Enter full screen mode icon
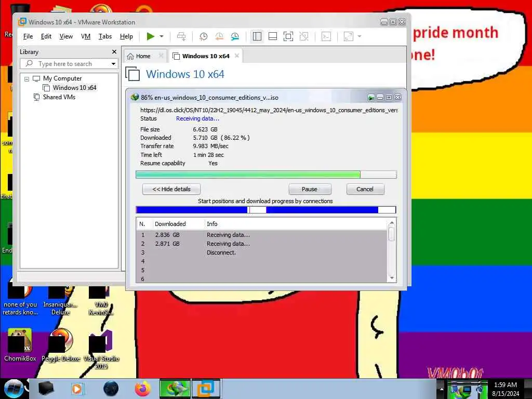Screen dimensions: 532x399 point(288,36)
